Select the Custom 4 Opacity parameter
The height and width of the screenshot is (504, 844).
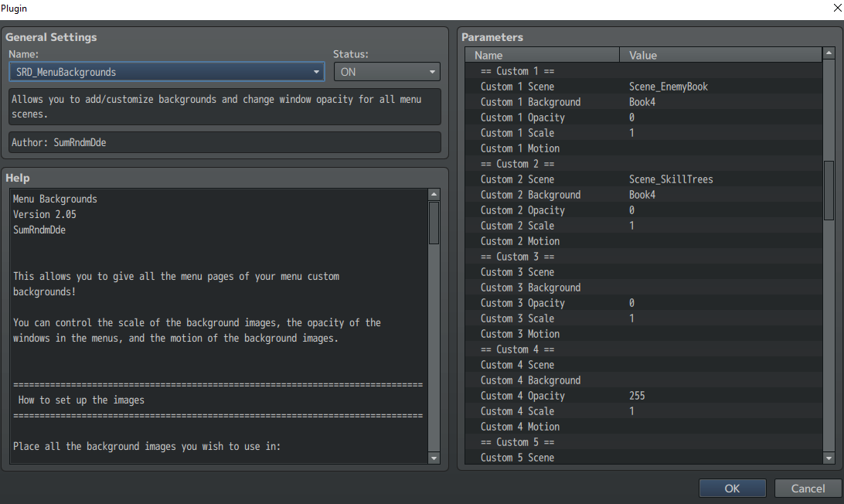pos(644,396)
